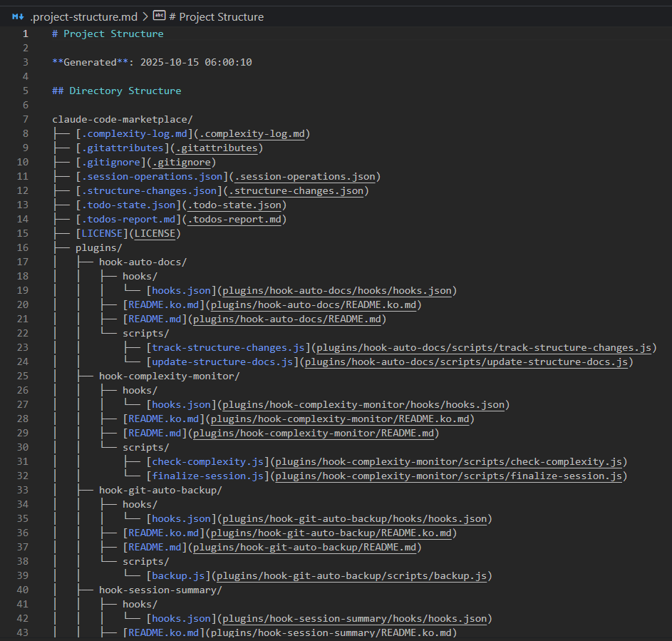Open .project-structure.md breadcrumb item

coord(83,16)
